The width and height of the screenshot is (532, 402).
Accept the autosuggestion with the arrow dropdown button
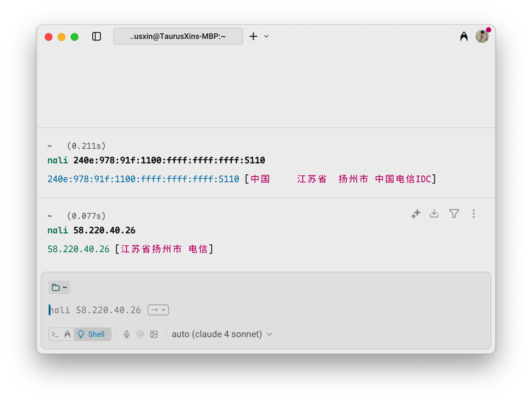pos(158,310)
